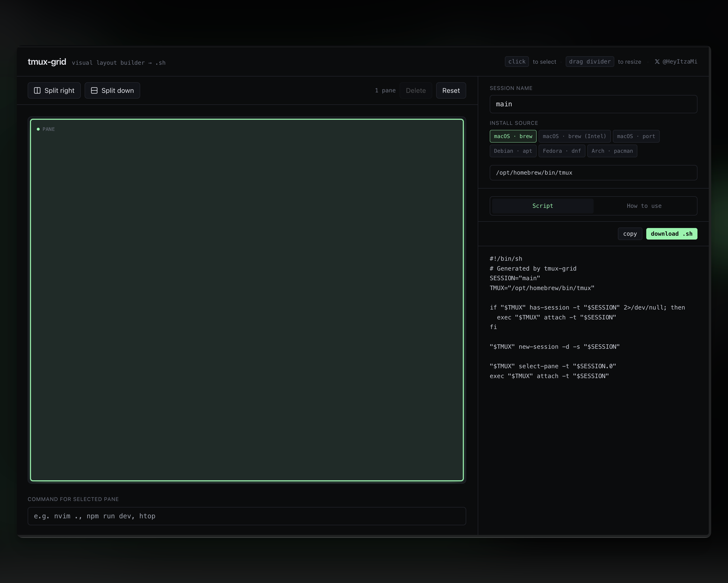Click the tmux binary path field
Viewport: 728px width, 583px height.
(593, 173)
